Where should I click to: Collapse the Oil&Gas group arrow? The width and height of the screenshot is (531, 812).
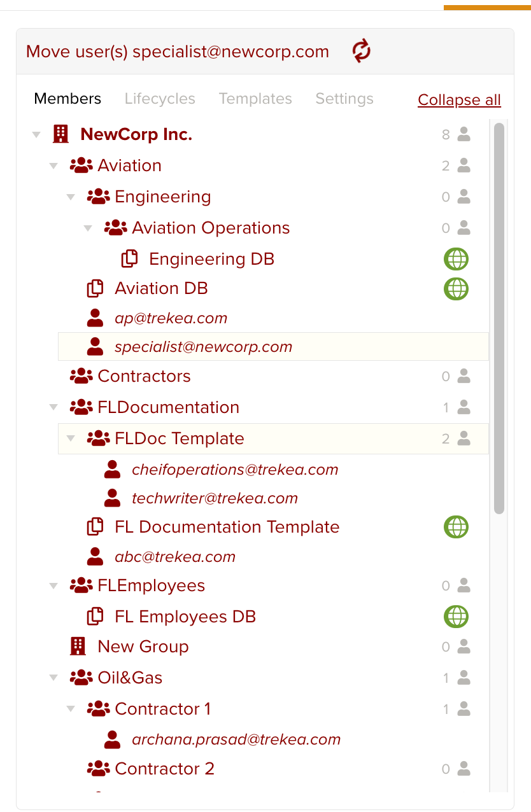coord(53,678)
